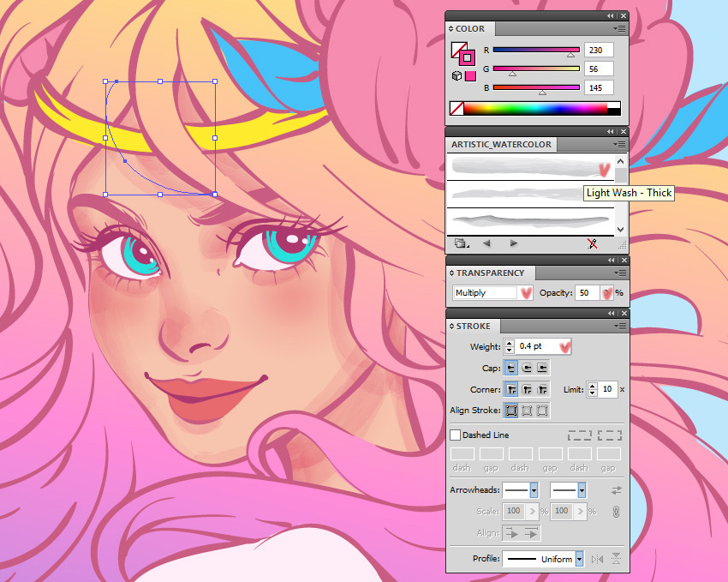Image resolution: width=728 pixels, height=582 pixels.
Task: Choose preserve exact dash and gap lengths
Action: (x=580, y=435)
